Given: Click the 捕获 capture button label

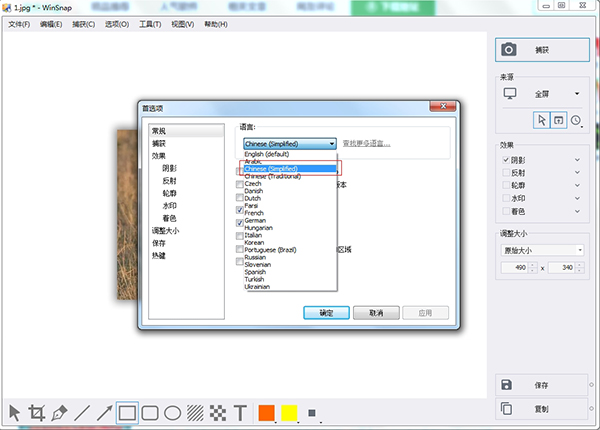Looking at the screenshot, I should pos(542,50).
